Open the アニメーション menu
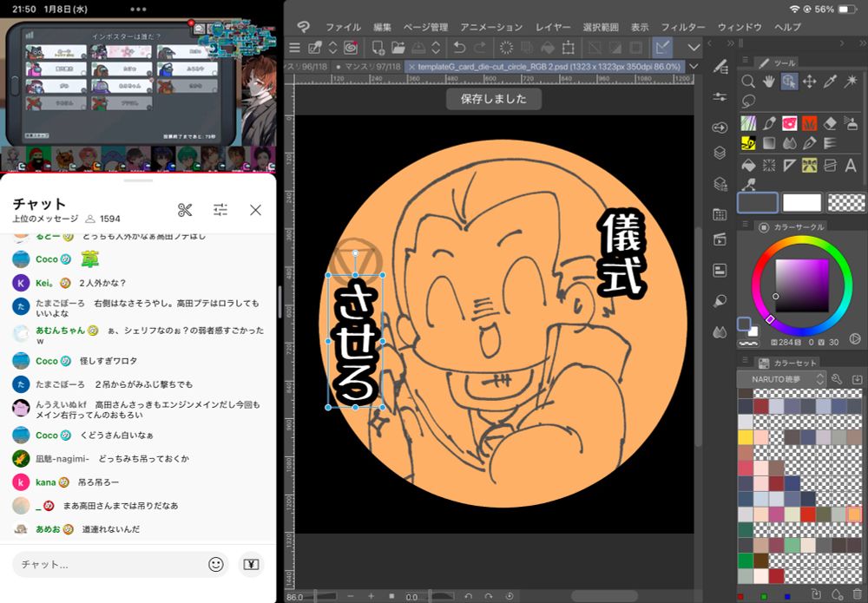This screenshot has width=868, height=603. coord(491,27)
